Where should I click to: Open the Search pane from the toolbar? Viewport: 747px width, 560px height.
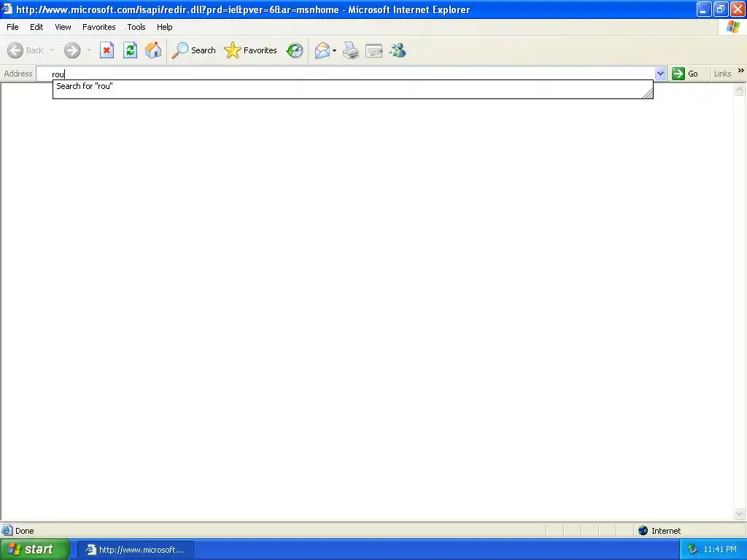(x=194, y=50)
